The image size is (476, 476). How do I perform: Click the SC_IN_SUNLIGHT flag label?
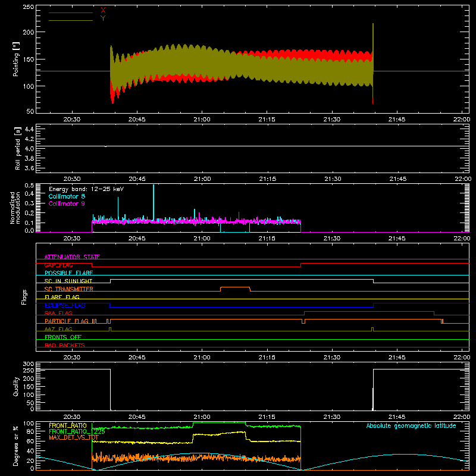click(68, 281)
